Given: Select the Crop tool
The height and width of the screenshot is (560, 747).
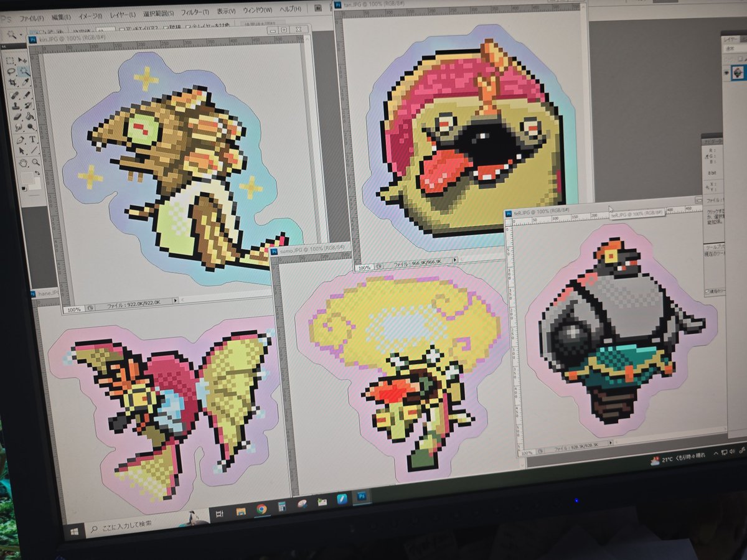Looking at the screenshot, I should [12, 82].
